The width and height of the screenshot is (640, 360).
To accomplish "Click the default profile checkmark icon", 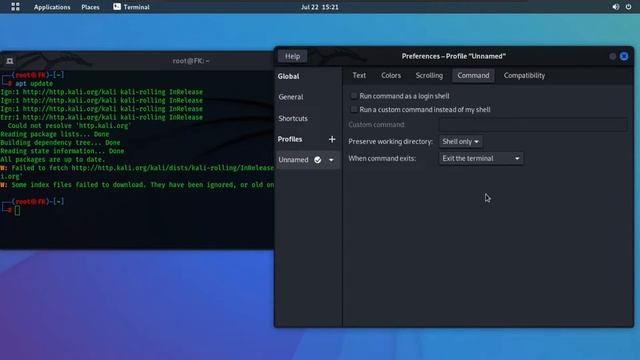I will point(318,160).
